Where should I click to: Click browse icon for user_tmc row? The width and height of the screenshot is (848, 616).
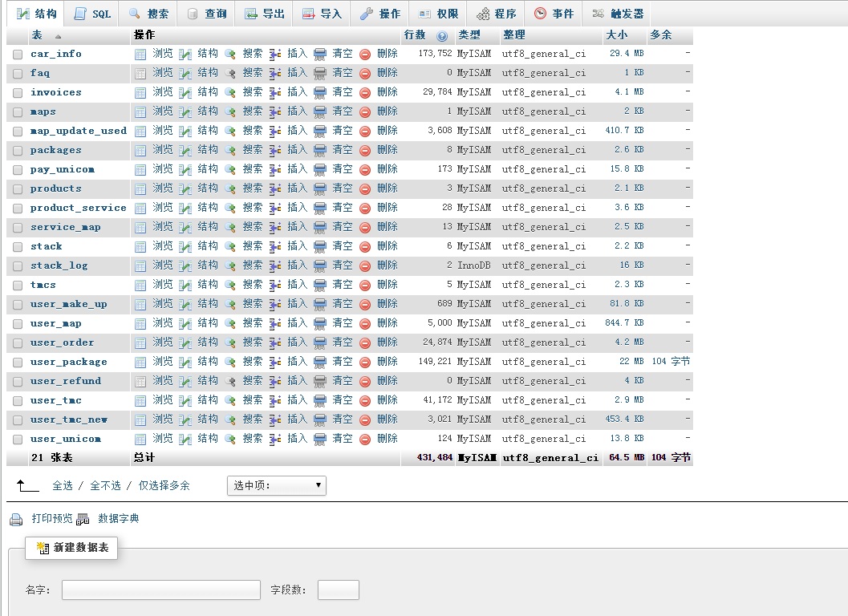click(140, 401)
